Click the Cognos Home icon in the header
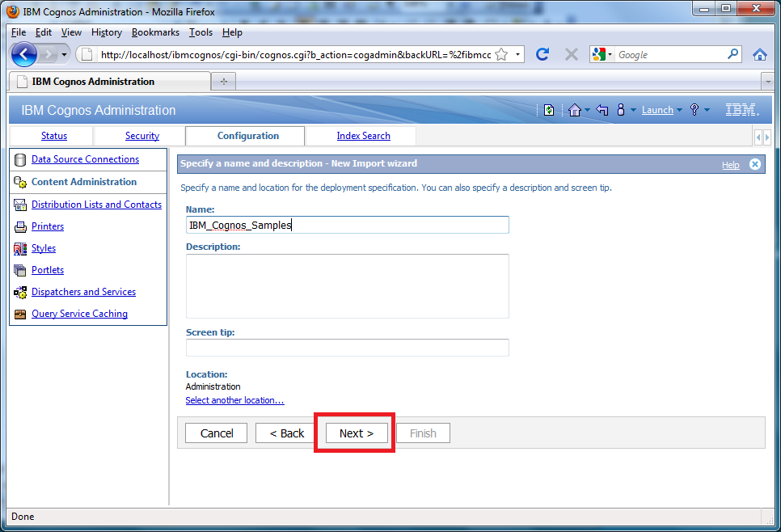 (x=574, y=110)
